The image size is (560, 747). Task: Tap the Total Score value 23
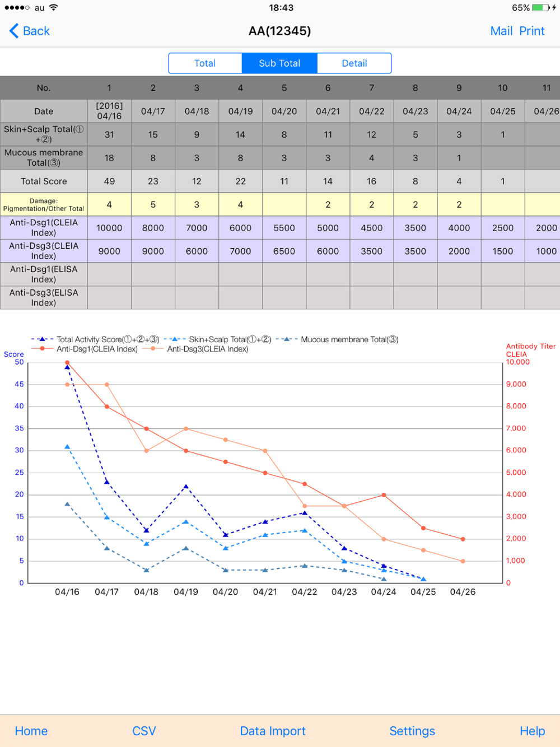tap(153, 181)
